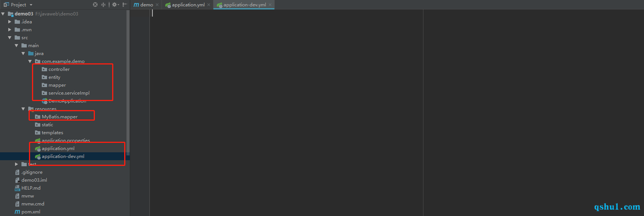Click the Maven icon beside pom.xml
The height and width of the screenshot is (216, 644).
(x=17, y=212)
